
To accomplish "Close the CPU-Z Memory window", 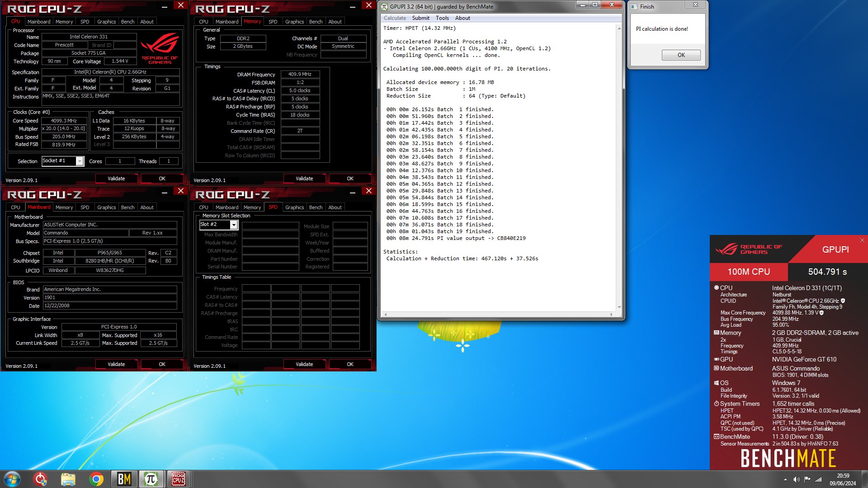I will click(x=369, y=5).
